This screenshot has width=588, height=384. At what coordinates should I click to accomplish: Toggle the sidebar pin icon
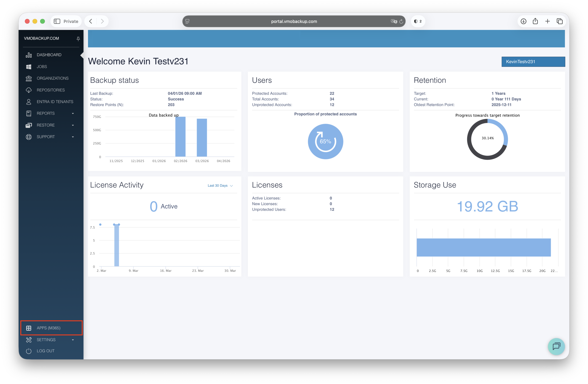[78, 39]
